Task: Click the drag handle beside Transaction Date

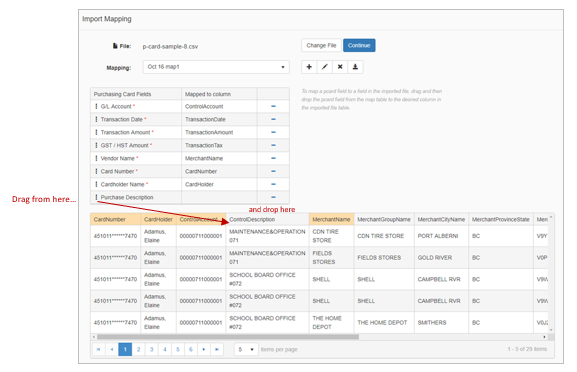Action: tap(96, 119)
